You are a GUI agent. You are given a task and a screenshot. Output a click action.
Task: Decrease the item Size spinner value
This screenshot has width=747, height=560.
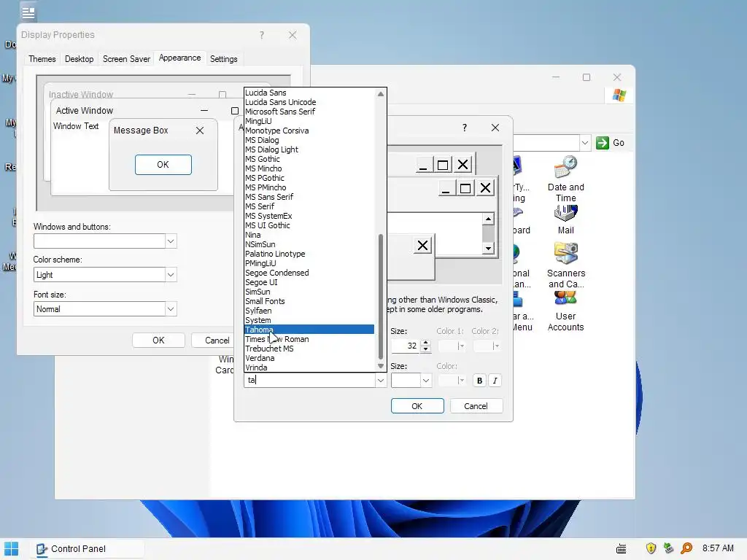click(426, 349)
